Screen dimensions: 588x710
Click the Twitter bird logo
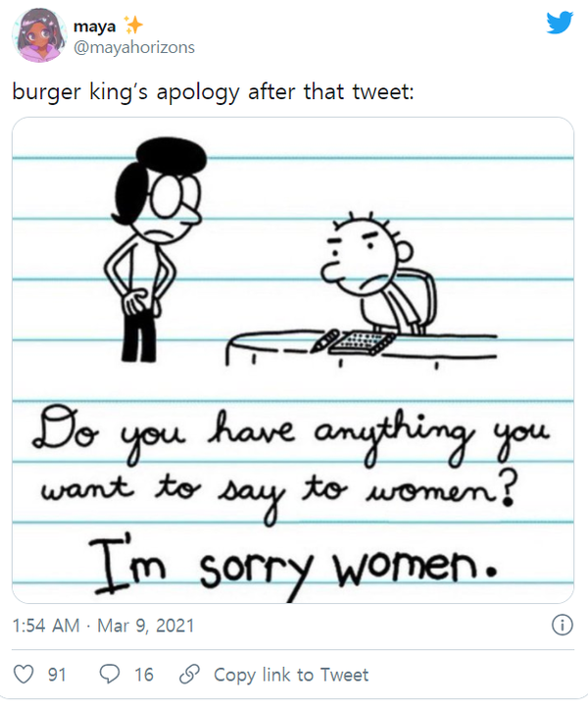(559, 22)
